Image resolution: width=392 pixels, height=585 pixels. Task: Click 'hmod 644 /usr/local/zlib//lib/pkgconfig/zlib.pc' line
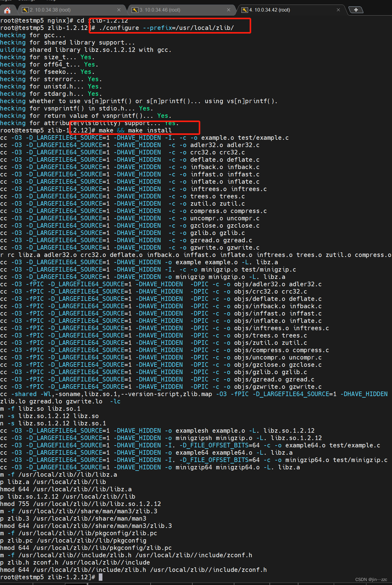86,548
